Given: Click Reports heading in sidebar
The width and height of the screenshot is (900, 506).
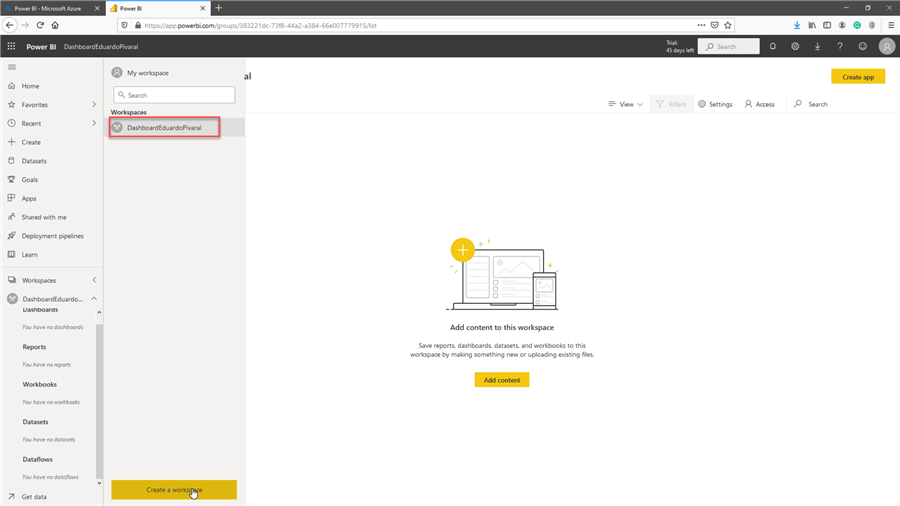Looking at the screenshot, I should (x=34, y=347).
